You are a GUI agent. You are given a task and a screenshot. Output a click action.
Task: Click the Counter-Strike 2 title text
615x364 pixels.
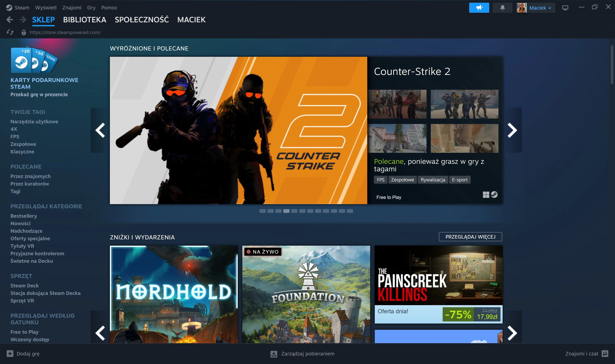[412, 71]
